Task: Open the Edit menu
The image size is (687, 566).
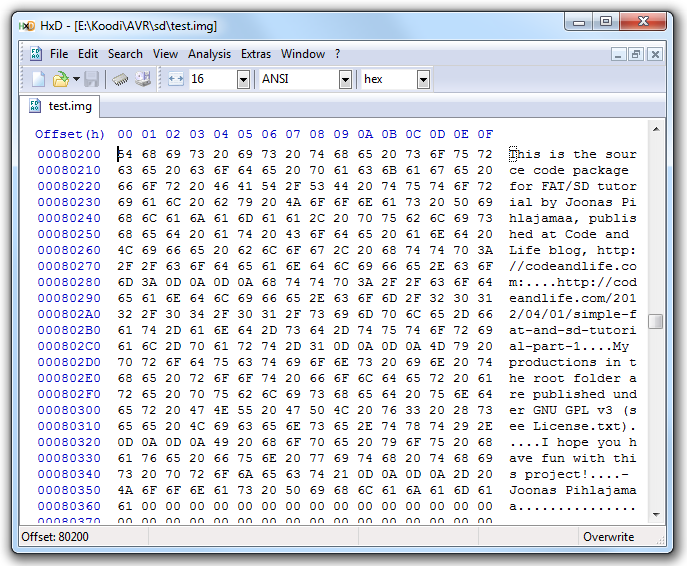Action: (x=88, y=54)
